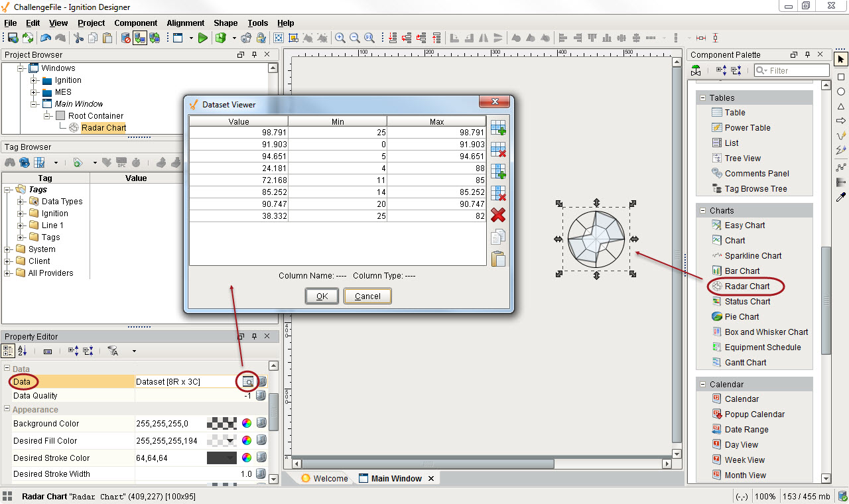The image size is (849, 504).
Task: Click the zoom in magnifier toolbar icon
Action: [x=340, y=38]
